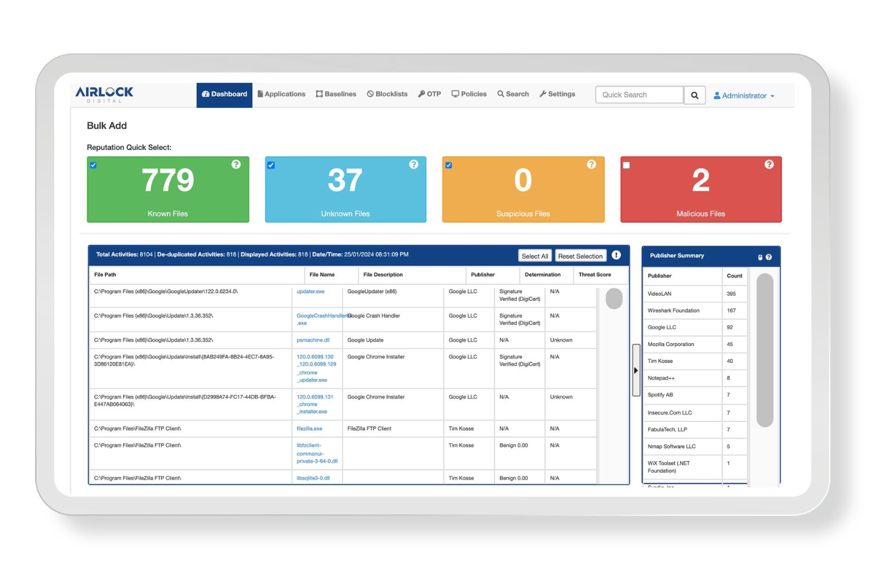Click the magnifier button beside Quick Search

(694, 95)
